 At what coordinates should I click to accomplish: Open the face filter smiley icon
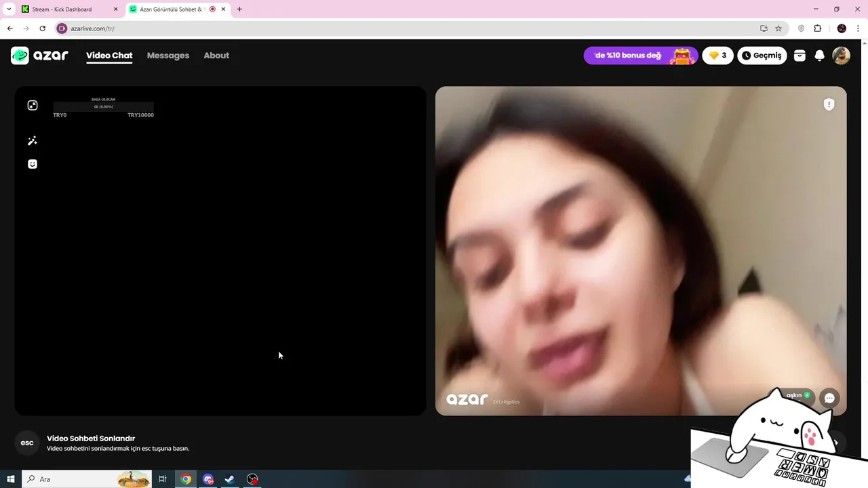coord(33,164)
